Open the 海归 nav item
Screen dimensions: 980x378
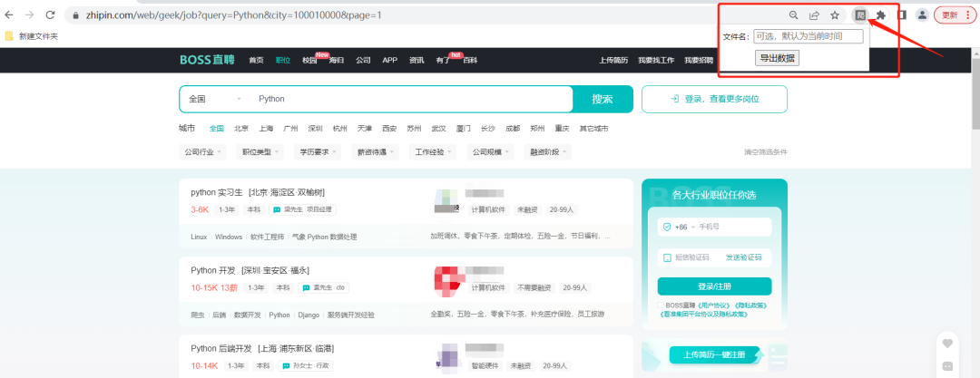(x=337, y=61)
